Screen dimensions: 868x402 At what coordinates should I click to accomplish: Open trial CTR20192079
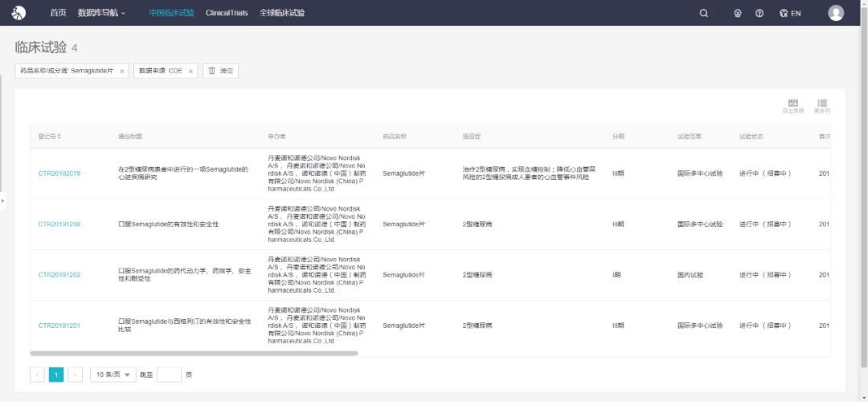coord(59,174)
